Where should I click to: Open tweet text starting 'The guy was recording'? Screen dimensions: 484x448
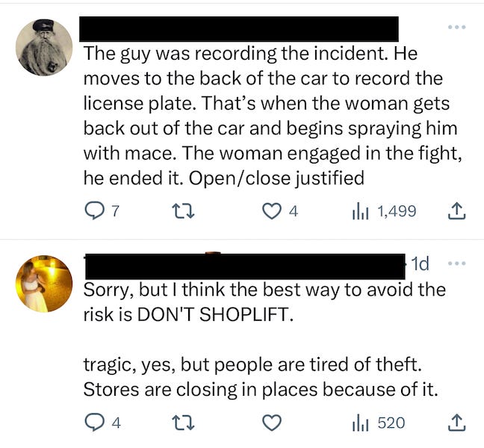coord(273,116)
